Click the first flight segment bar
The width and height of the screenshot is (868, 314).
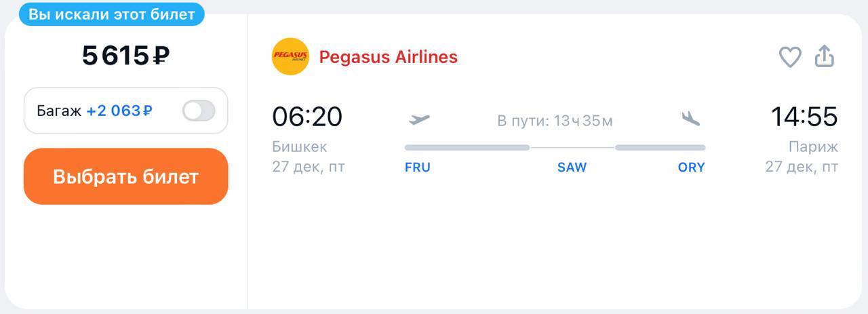tap(467, 147)
